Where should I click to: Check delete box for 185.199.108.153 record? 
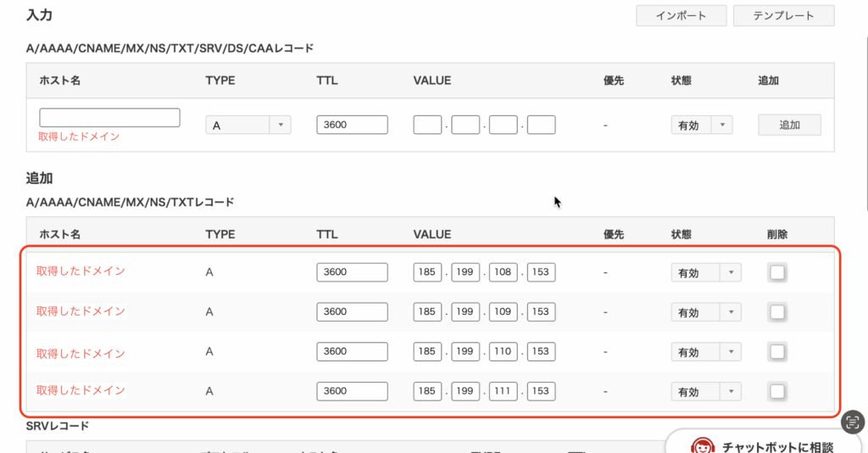776,272
